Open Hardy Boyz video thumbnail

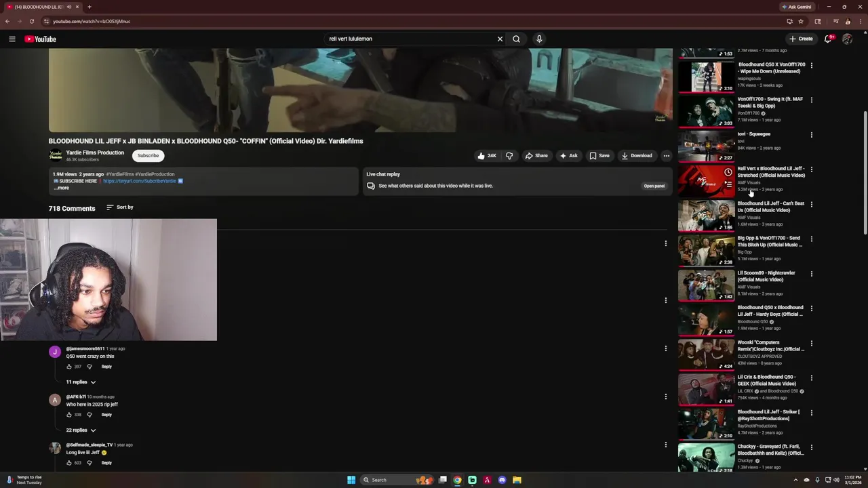[x=707, y=319]
